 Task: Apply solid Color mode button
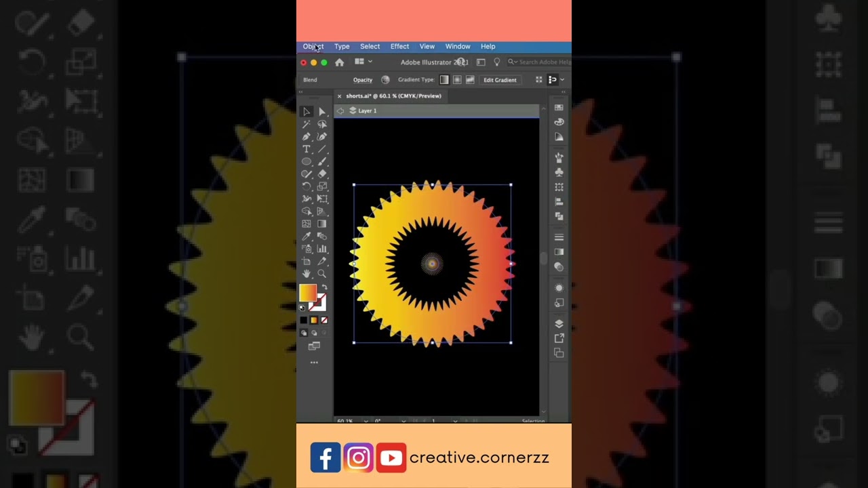pos(304,320)
